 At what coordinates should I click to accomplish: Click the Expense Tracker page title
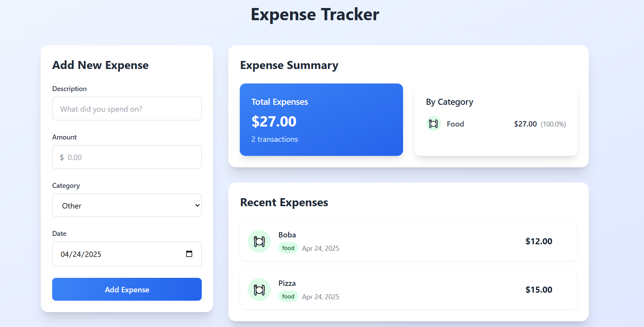click(315, 14)
